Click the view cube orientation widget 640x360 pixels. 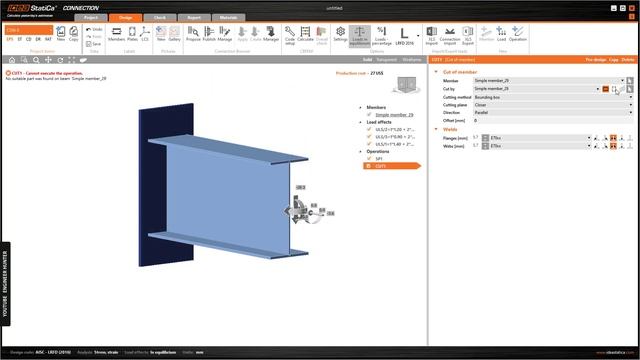pyautogui.click(x=407, y=85)
